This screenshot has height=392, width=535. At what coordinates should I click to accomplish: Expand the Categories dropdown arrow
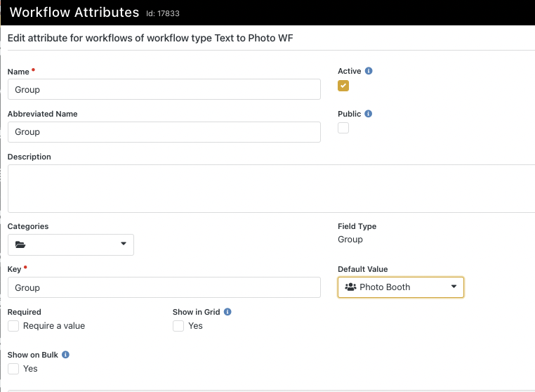124,244
